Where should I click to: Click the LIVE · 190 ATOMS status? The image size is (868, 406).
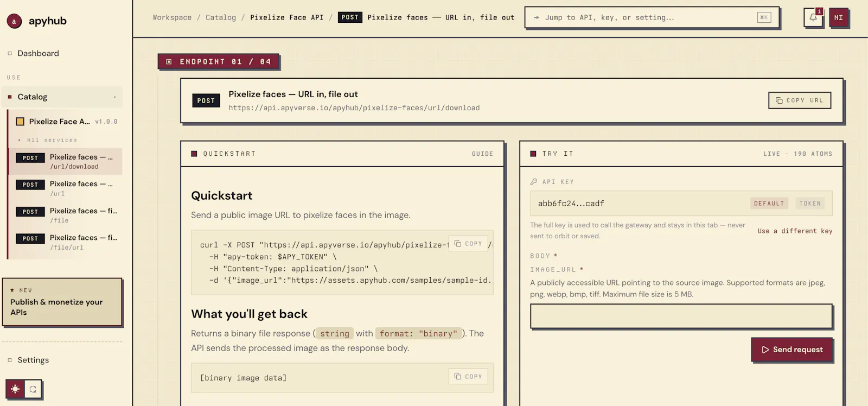pos(797,154)
